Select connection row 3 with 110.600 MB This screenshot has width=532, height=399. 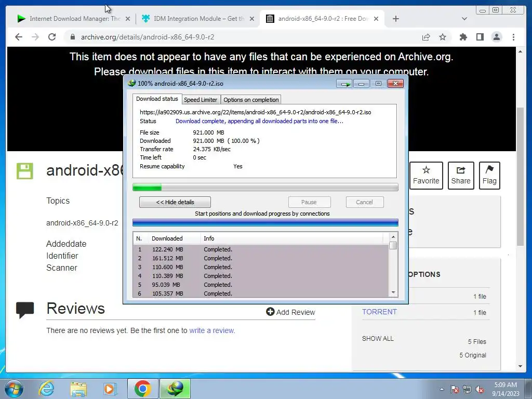tap(261, 267)
